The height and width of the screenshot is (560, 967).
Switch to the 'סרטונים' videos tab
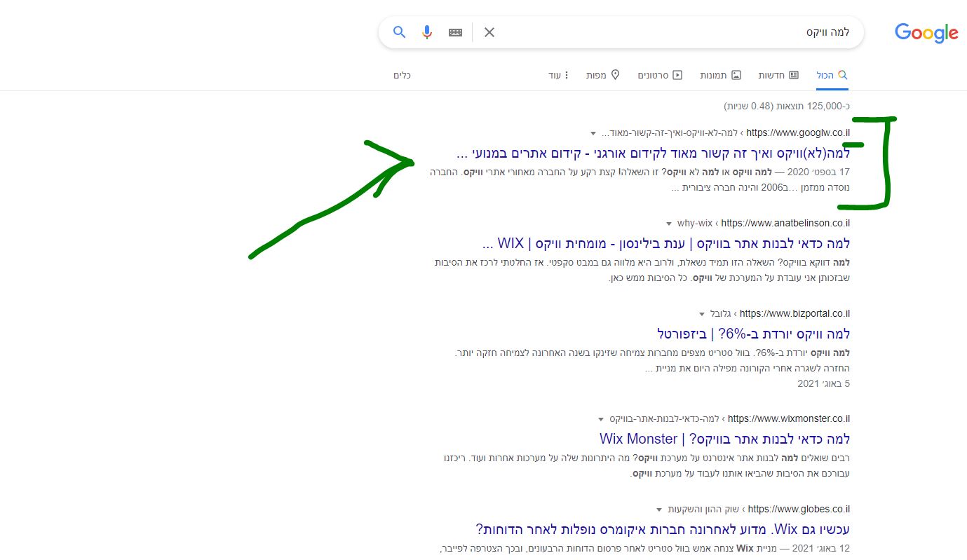660,75
